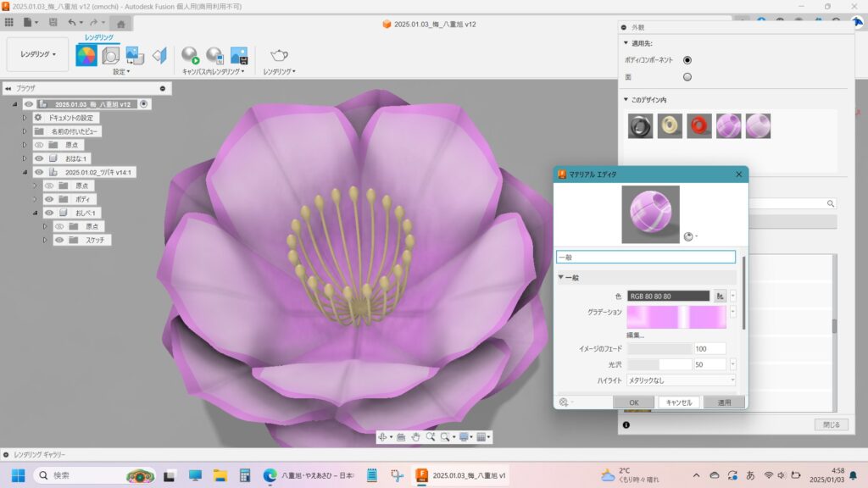The image size is (868, 488).
Task: Hide the おしべ:1 component via its eye icon
Action: point(49,213)
